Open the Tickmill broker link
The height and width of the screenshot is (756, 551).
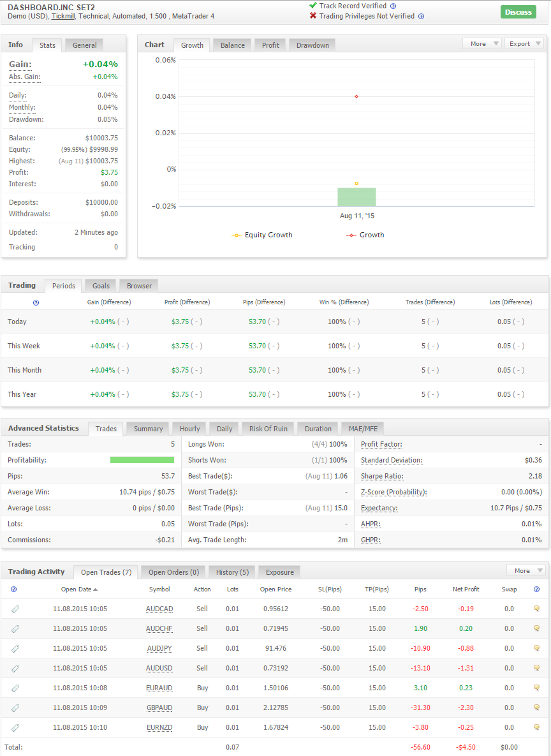63,17
